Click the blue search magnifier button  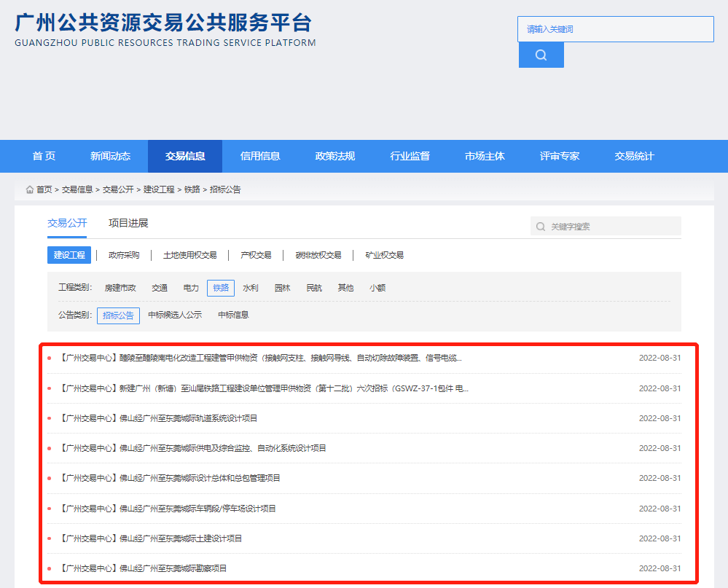point(540,55)
